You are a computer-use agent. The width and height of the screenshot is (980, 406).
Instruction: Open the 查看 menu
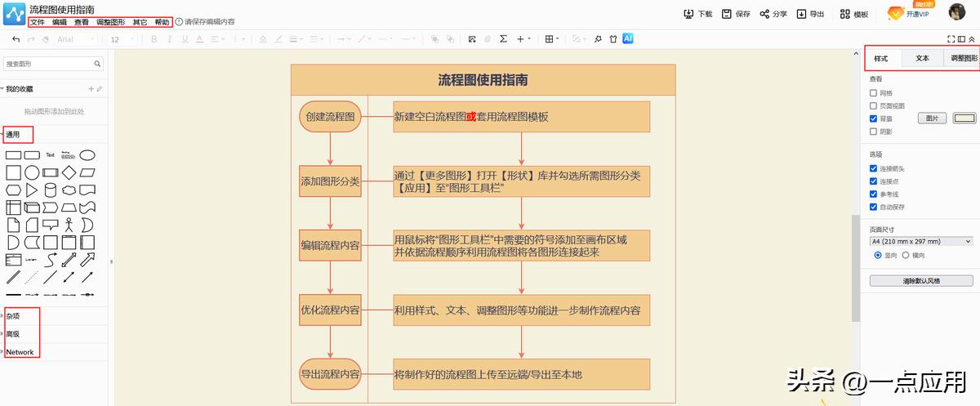pos(82,22)
